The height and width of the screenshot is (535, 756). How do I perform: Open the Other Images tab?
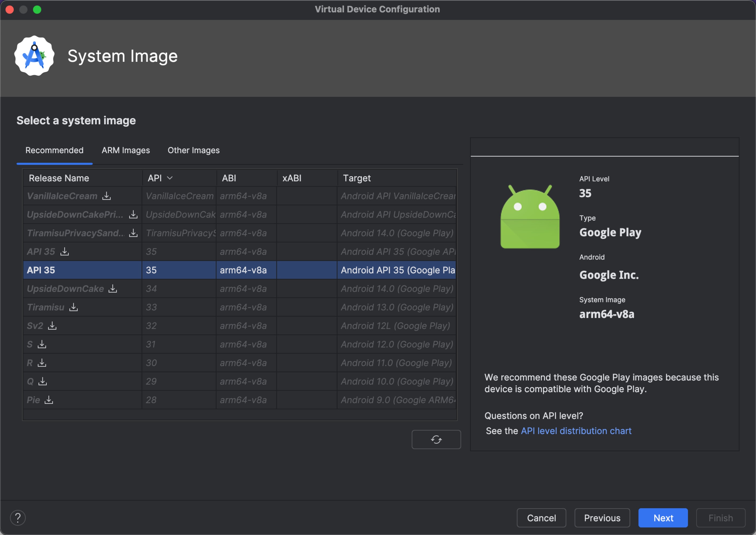point(194,150)
